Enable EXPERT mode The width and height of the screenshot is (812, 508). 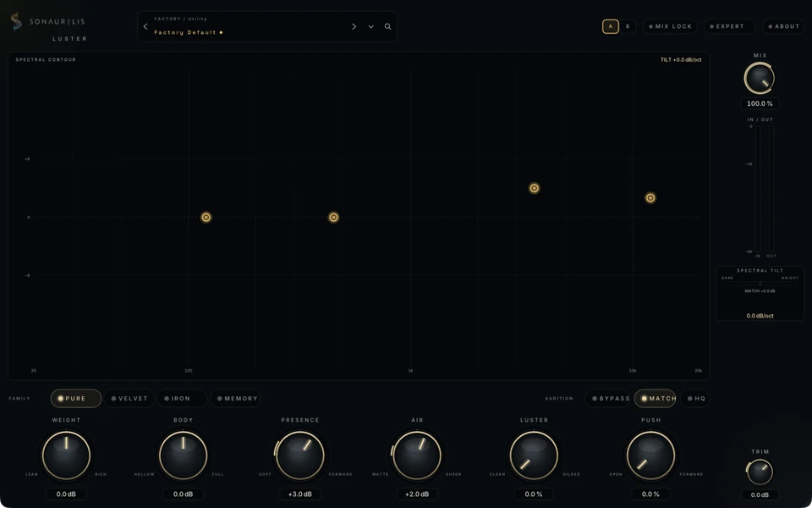click(729, 26)
